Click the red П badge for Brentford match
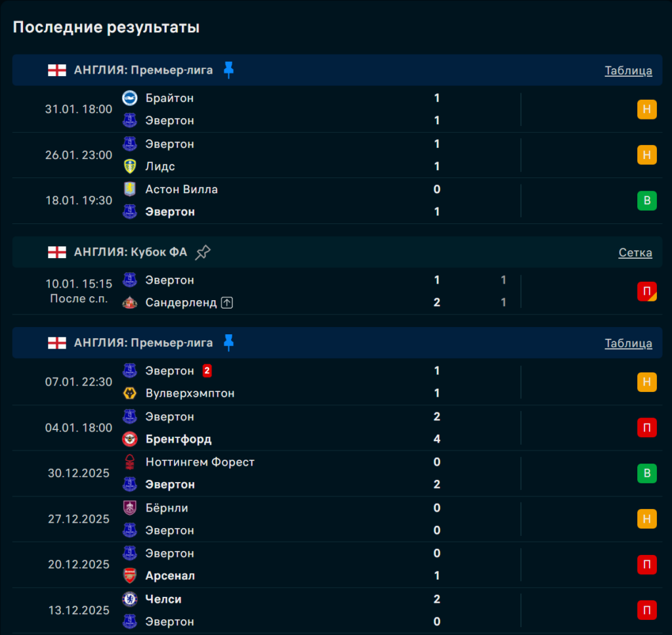 pyautogui.click(x=646, y=427)
